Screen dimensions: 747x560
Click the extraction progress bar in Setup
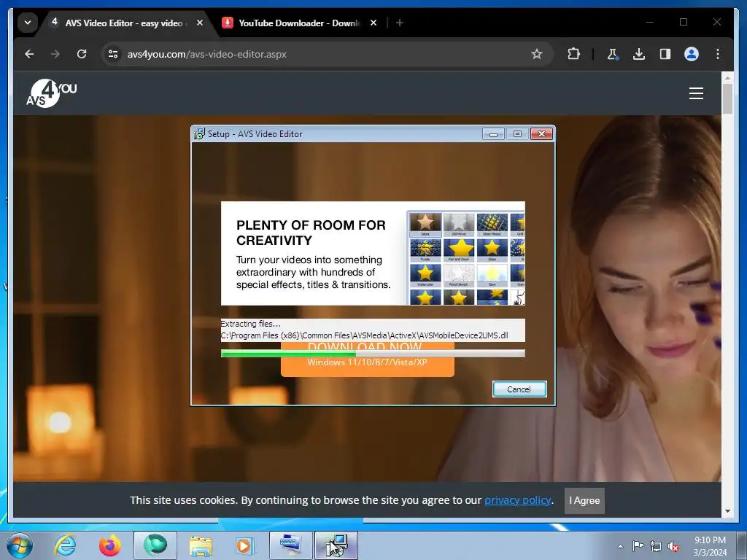pos(373,354)
